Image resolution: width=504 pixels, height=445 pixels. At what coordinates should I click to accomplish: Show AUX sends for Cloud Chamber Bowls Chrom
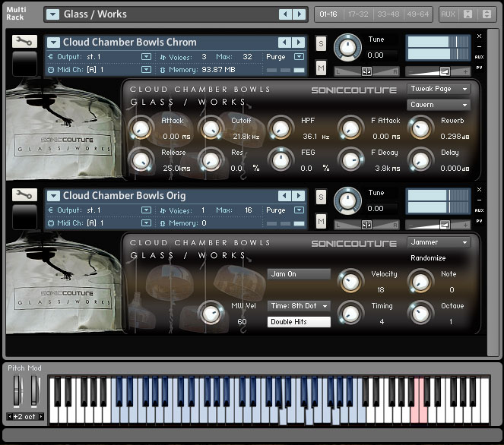pyautogui.click(x=479, y=57)
